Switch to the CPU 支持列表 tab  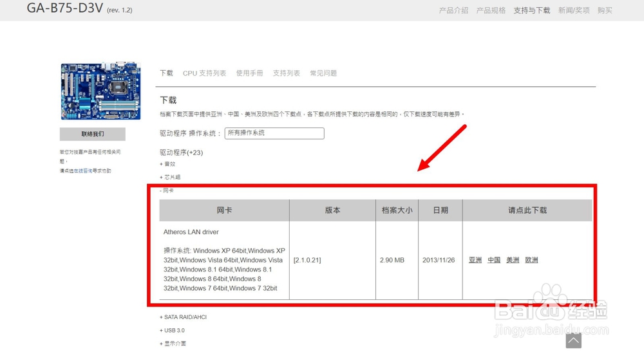pyautogui.click(x=205, y=73)
